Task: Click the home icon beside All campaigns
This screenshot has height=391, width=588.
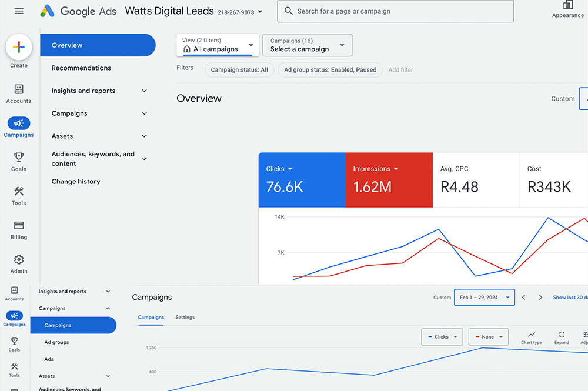Action: click(187, 49)
